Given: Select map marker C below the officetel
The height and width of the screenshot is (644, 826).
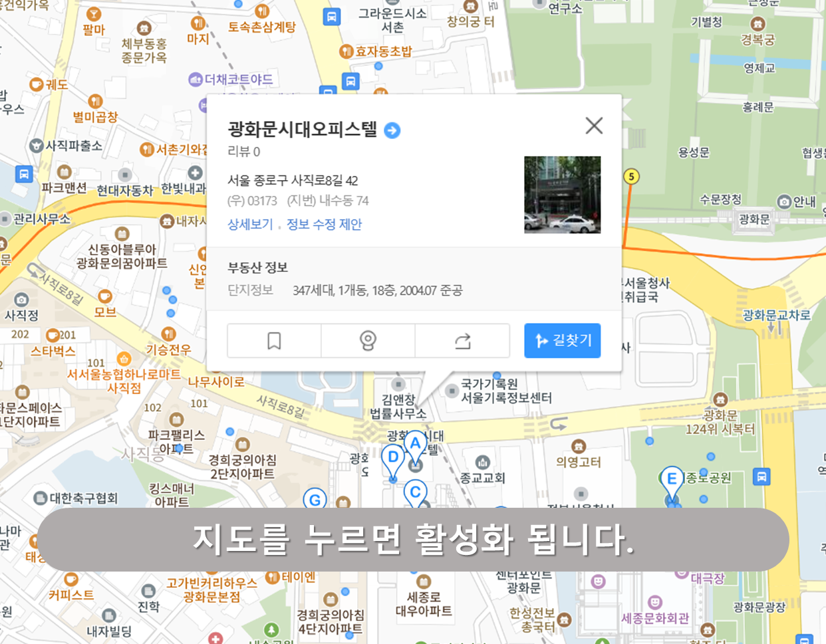Looking at the screenshot, I should click(x=416, y=490).
